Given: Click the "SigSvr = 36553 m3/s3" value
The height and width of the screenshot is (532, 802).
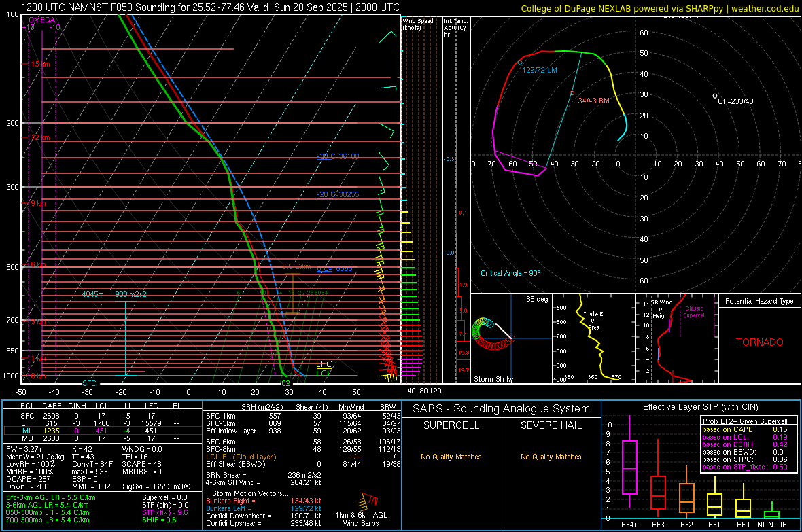Looking at the screenshot, I should click(x=158, y=487).
